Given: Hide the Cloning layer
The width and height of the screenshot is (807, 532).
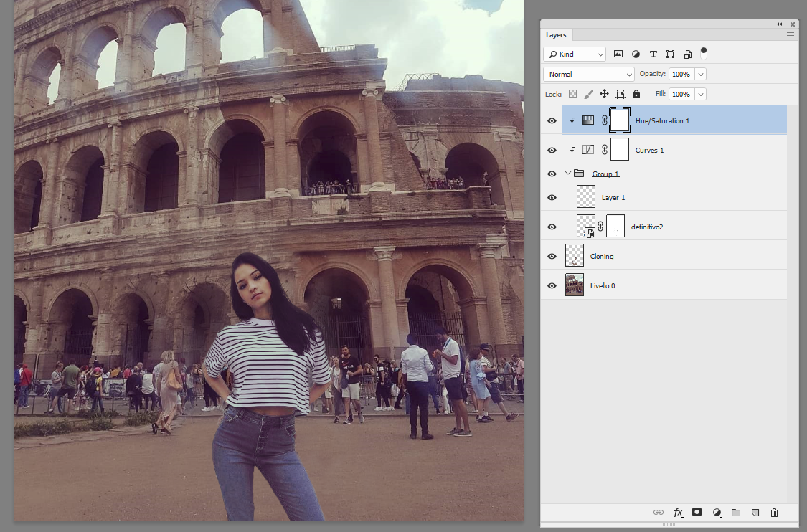Looking at the screenshot, I should [x=552, y=256].
